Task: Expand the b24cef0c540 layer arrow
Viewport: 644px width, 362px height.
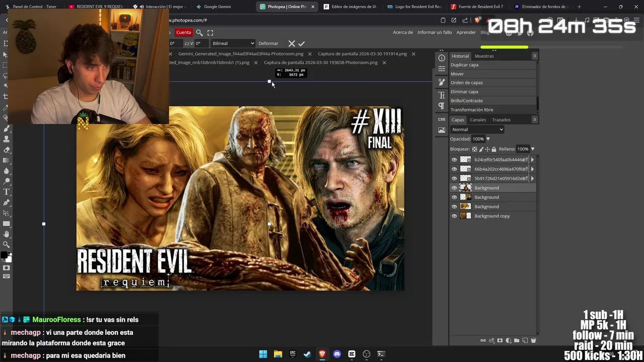Action: [x=532, y=160]
